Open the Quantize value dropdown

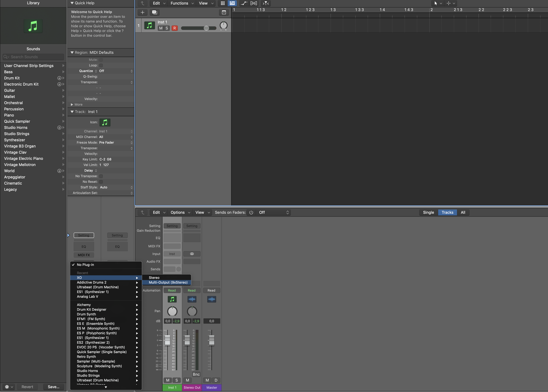click(x=116, y=71)
